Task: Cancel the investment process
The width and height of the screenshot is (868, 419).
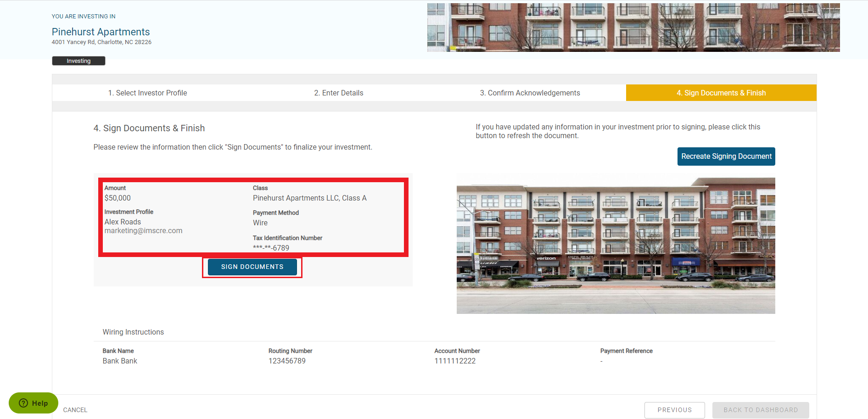Action: pyautogui.click(x=75, y=410)
